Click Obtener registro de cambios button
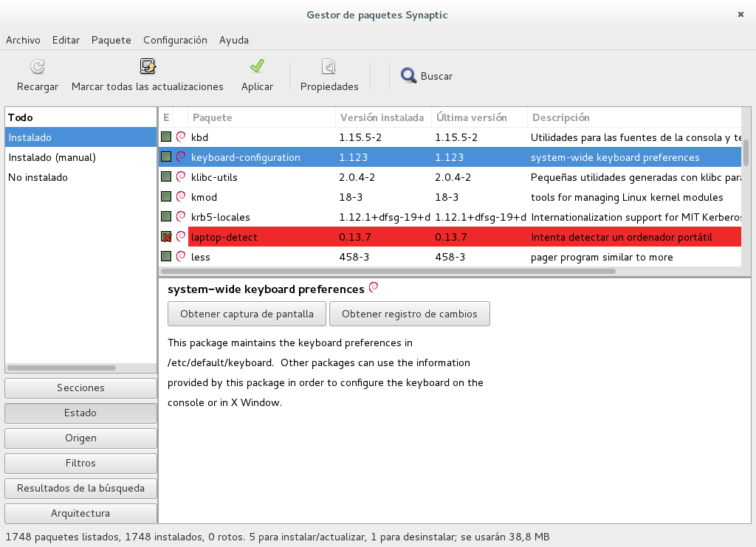The image size is (756, 547). tap(409, 314)
